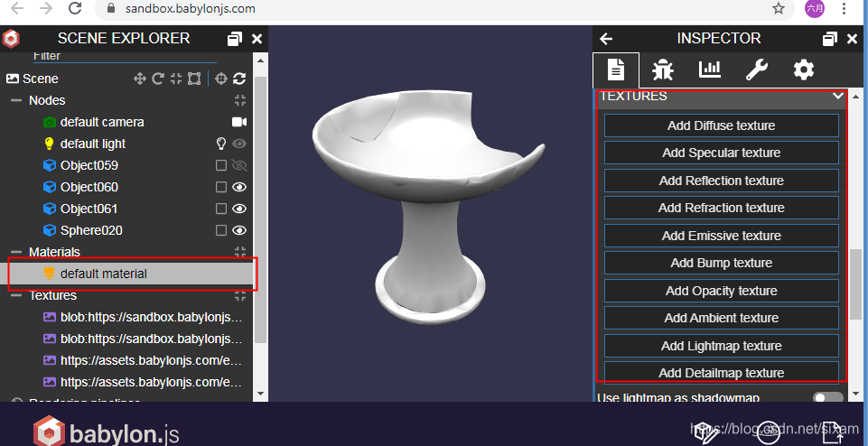Screen dimensions: 868x446
Task: Click the Scene refresh icon
Action: pos(239,79)
